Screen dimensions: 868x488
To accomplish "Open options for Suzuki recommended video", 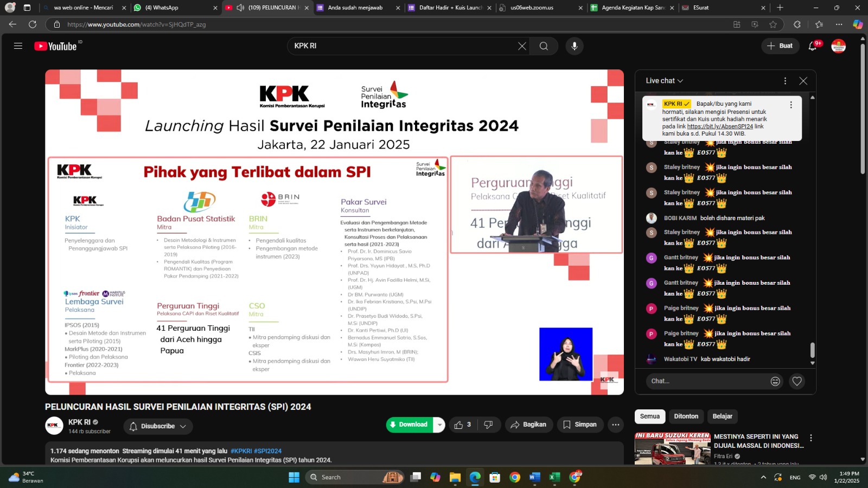I will click(811, 438).
